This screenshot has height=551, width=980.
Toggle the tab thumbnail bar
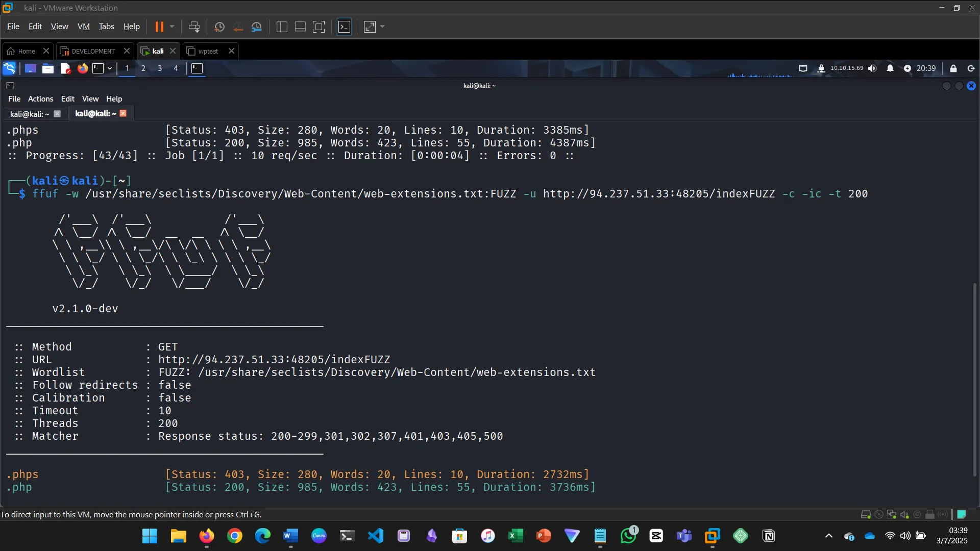click(x=300, y=27)
